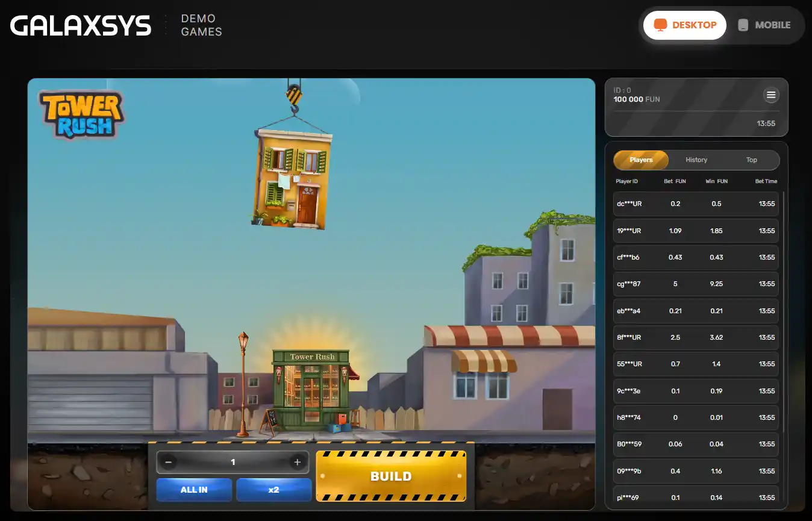
Task: Select player row 9c***3e
Action: click(x=696, y=391)
